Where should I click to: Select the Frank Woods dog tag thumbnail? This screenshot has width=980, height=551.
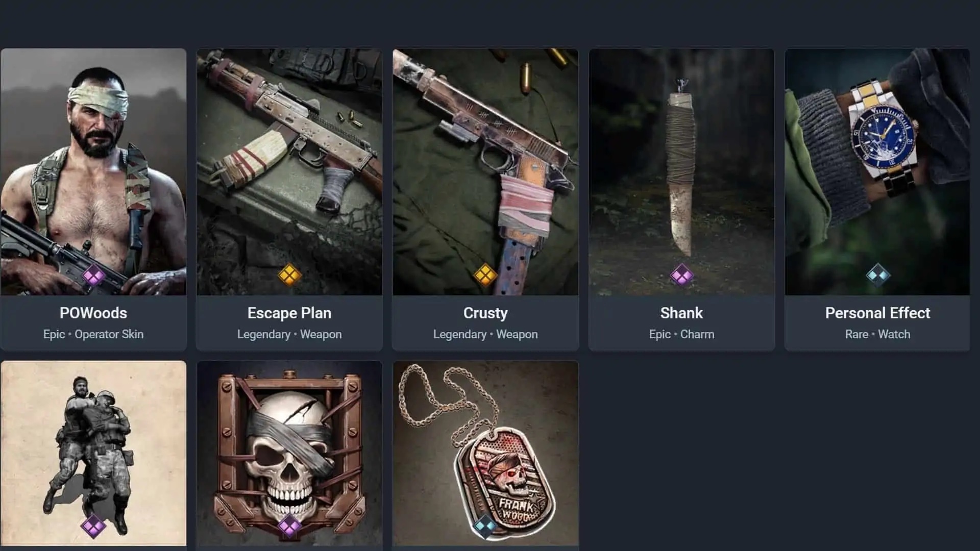pos(485,454)
